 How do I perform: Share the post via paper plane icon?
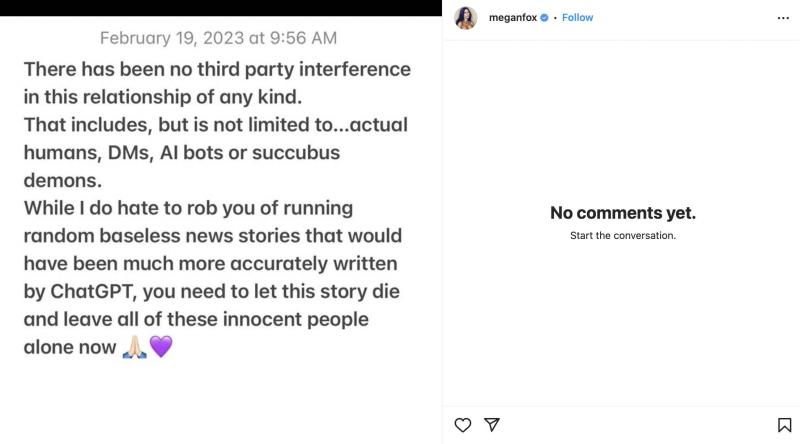click(x=491, y=425)
